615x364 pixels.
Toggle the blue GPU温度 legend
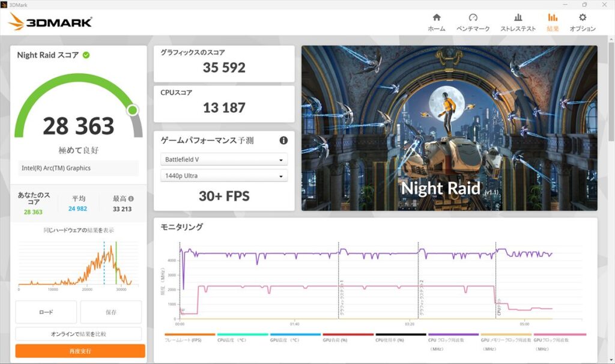pyautogui.click(x=295, y=338)
